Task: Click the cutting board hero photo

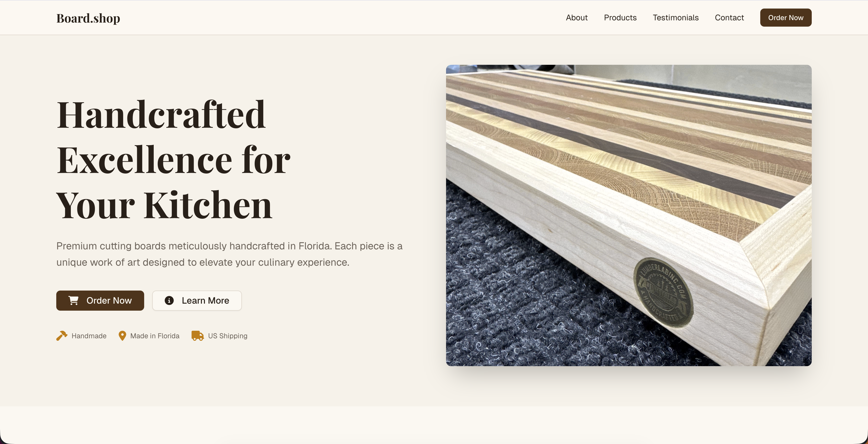Action: pyautogui.click(x=628, y=215)
